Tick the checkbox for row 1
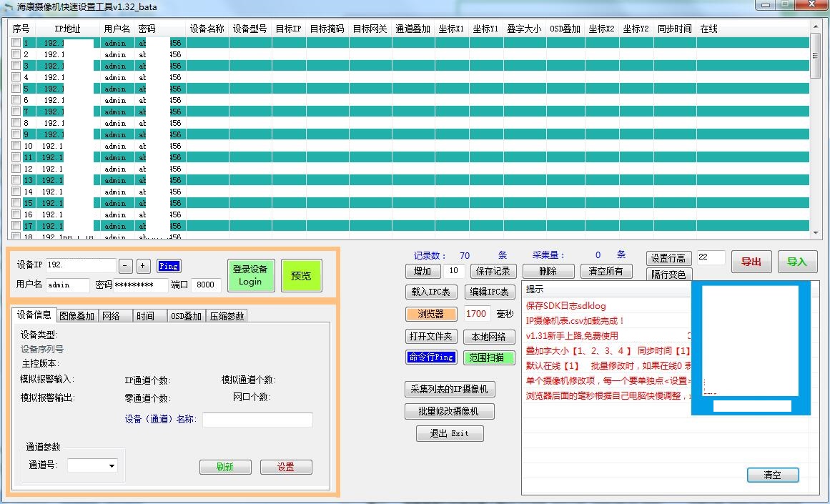Viewport: 830px width, 504px height. tap(16, 43)
